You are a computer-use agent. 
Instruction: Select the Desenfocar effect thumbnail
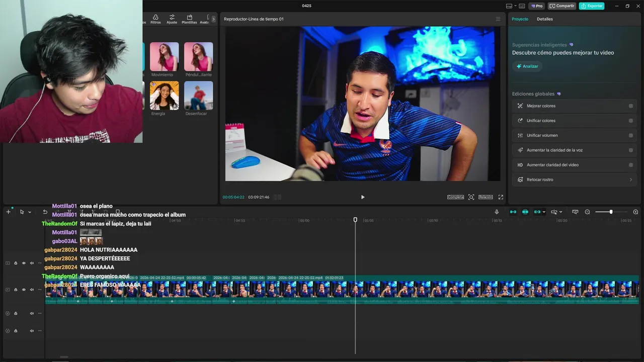coord(198,96)
